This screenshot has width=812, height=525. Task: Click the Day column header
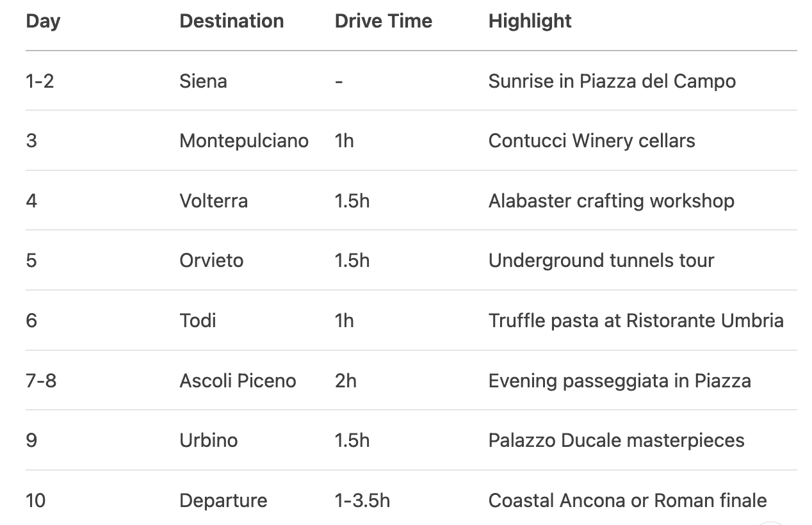(43, 21)
